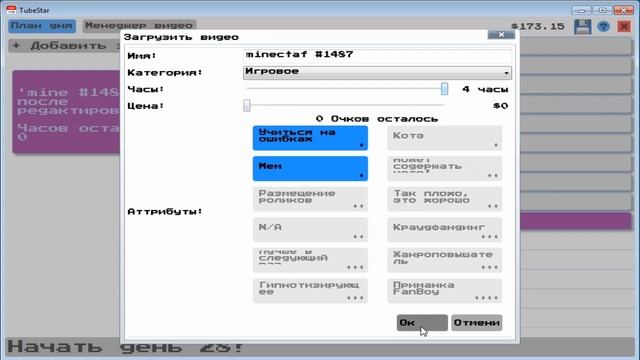This screenshot has width=640, height=360.
Task: Minimize the TubeStar window
Action: pyautogui.click(x=581, y=10)
